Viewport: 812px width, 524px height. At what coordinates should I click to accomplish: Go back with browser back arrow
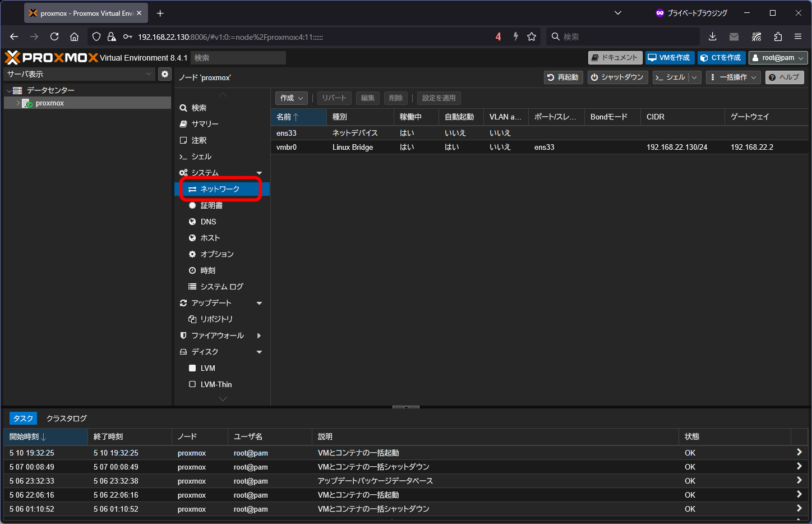(x=14, y=36)
